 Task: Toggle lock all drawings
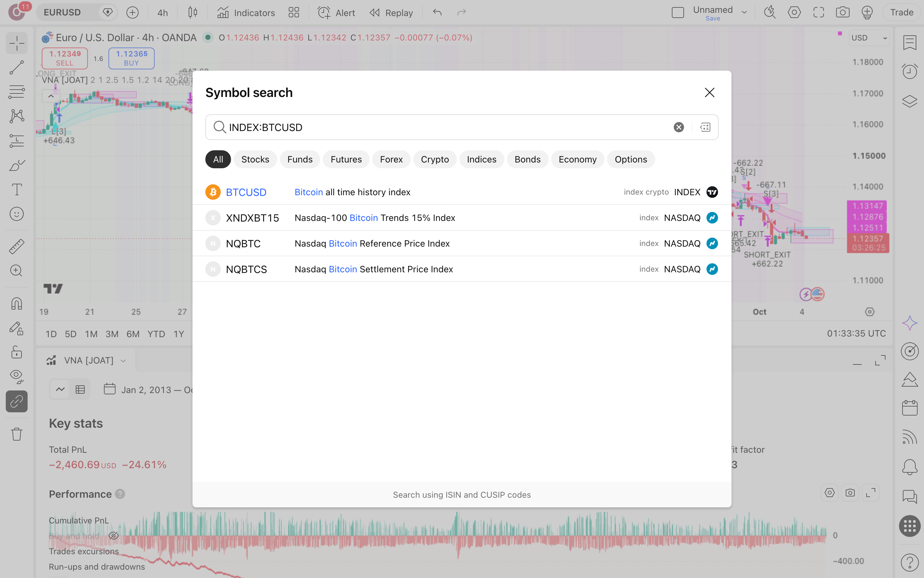pyautogui.click(x=16, y=352)
